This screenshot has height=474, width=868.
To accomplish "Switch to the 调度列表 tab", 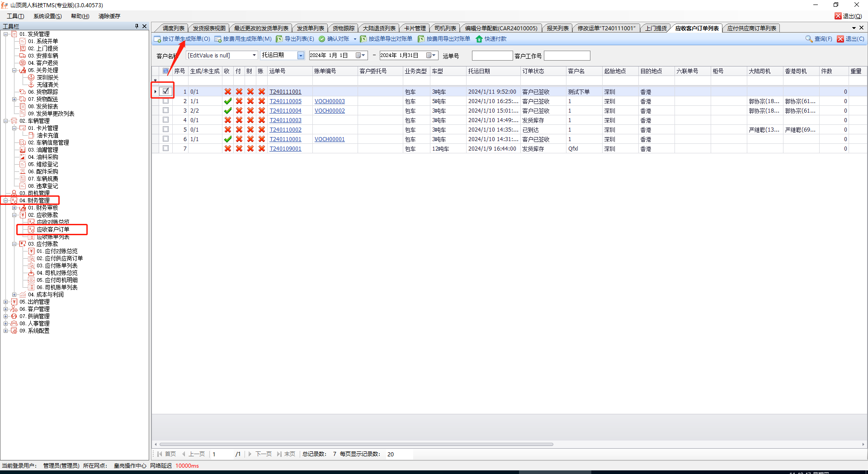I will 173,28.
